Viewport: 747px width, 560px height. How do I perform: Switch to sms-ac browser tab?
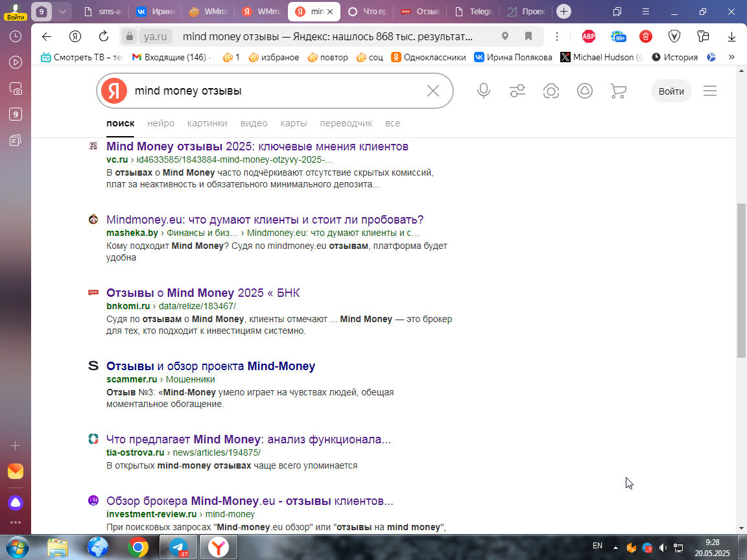click(x=103, y=12)
